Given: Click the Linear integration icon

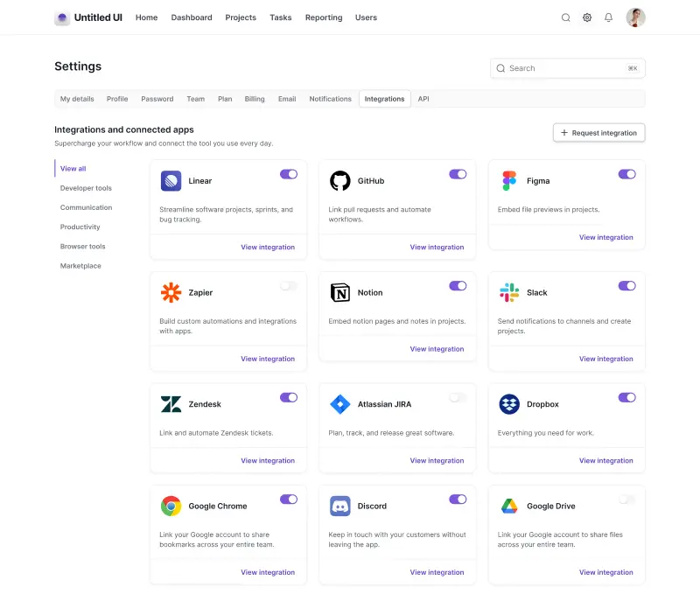Looking at the screenshot, I should (171, 181).
